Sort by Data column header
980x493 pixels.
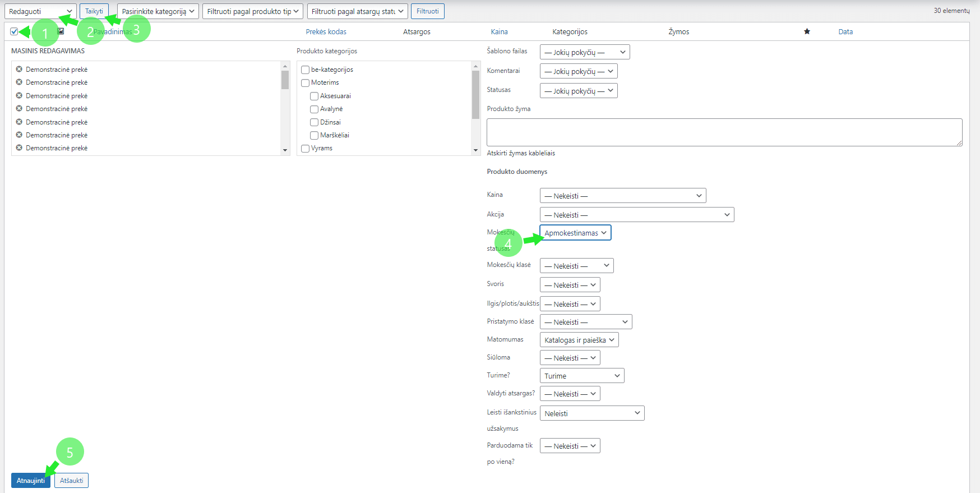tap(845, 32)
